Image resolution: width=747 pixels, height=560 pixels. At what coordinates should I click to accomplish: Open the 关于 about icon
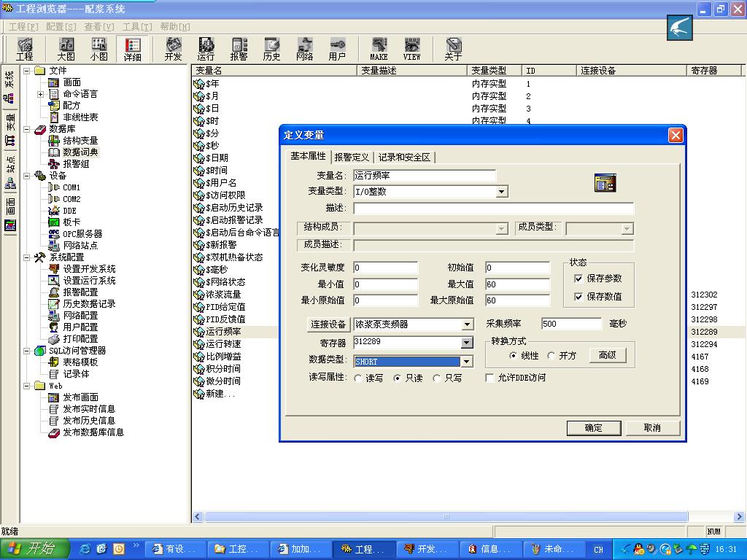click(x=453, y=49)
